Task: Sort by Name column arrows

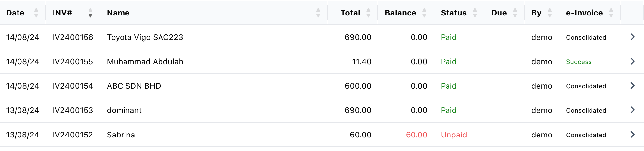Action: [318, 13]
